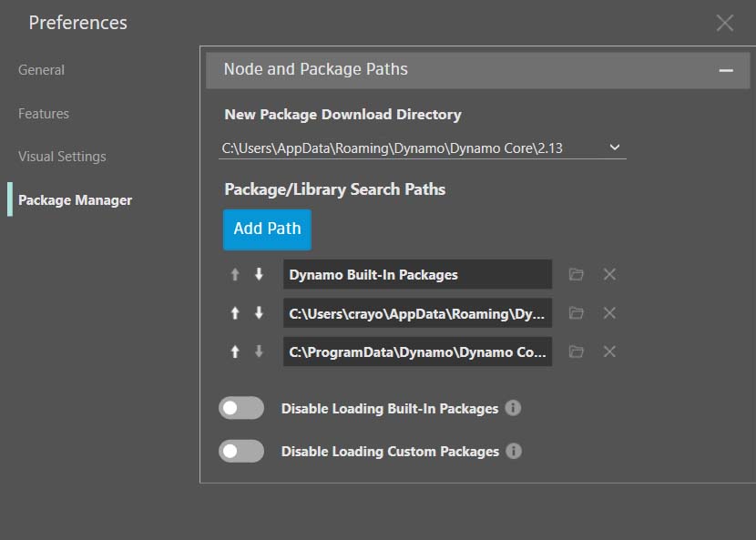Viewport: 756px width, 540px height.
Task: Move C:\ProgramData path down
Action: click(x=259, y=352)
